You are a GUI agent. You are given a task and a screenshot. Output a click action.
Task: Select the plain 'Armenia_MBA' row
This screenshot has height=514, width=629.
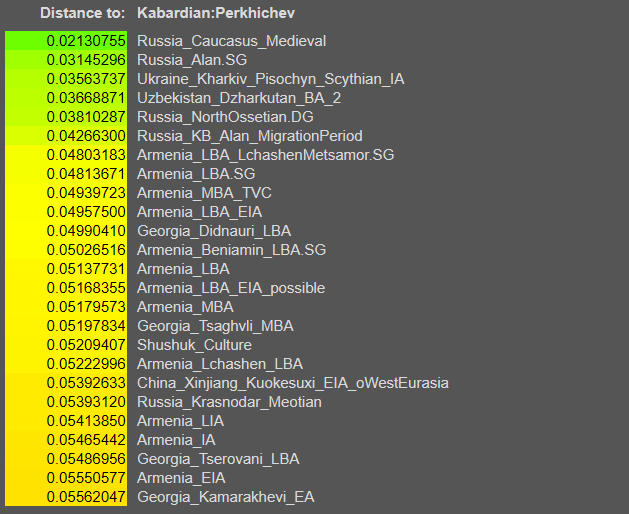click(x=185, y=307)
